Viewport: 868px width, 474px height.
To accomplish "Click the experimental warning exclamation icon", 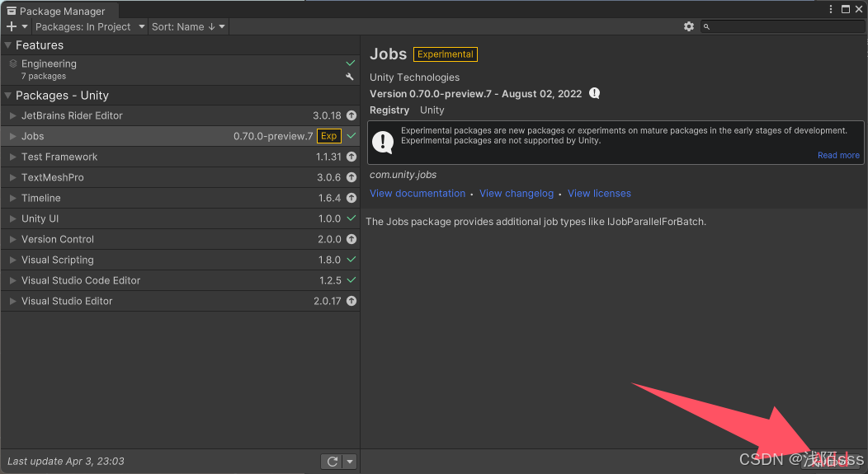I will tap(383, 142).
